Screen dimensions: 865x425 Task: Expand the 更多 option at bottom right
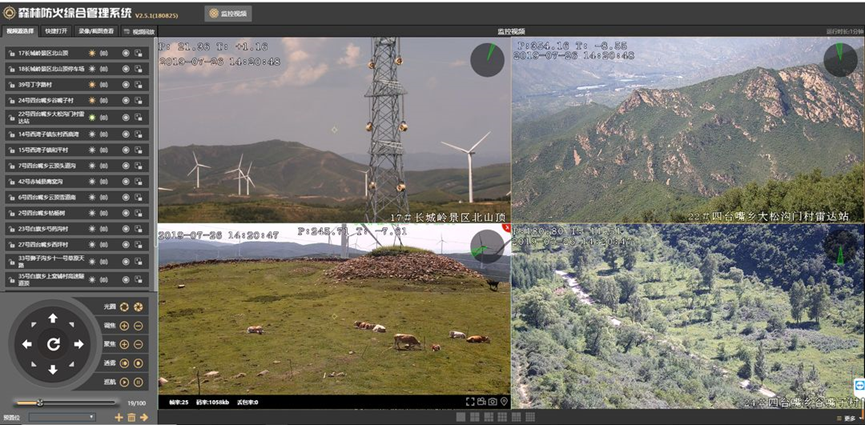(848, 417)
